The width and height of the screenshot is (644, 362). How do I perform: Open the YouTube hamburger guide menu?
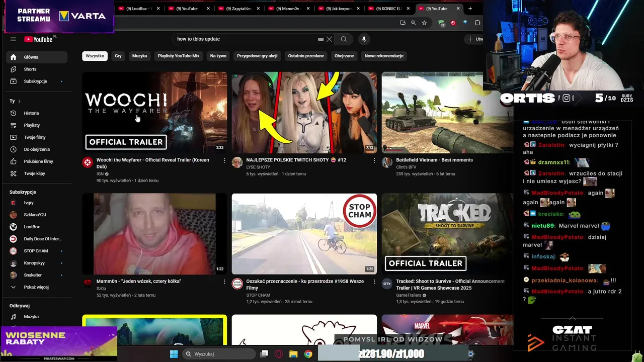[13, 39]
